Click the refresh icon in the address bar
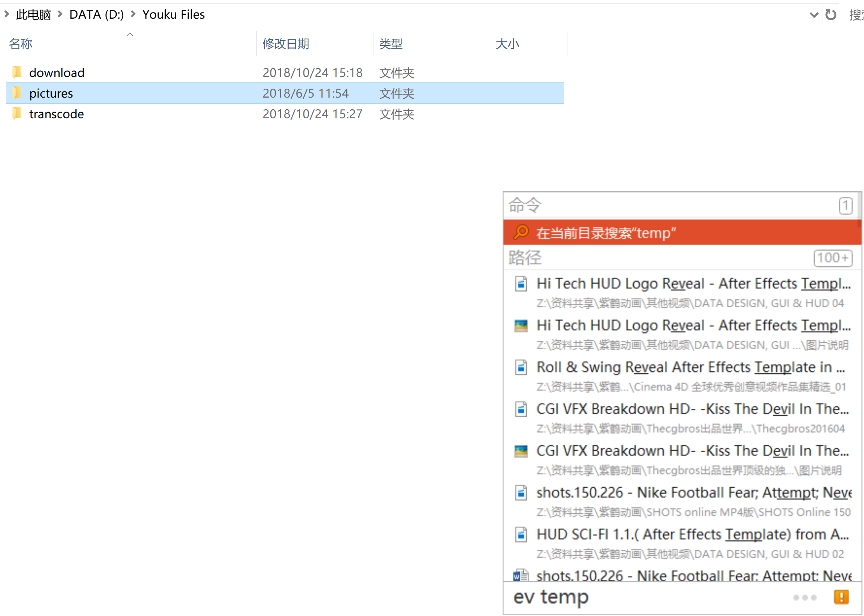The width and height of the screenshot is (864, 616). coord(831,14)
